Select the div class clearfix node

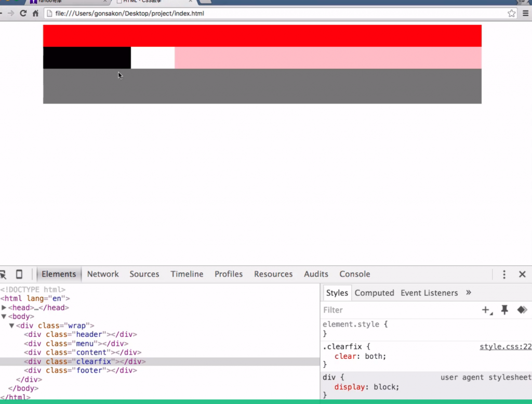click(85, 361)
